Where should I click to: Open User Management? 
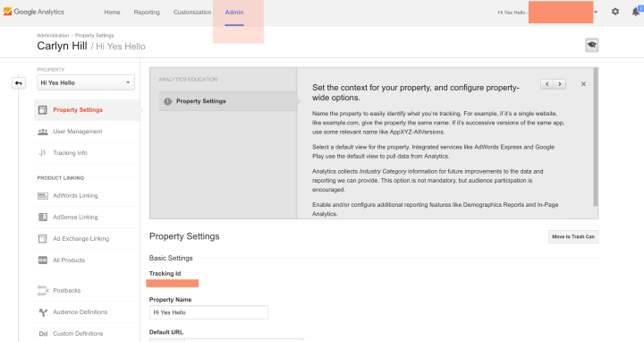[x=78, y=132]
